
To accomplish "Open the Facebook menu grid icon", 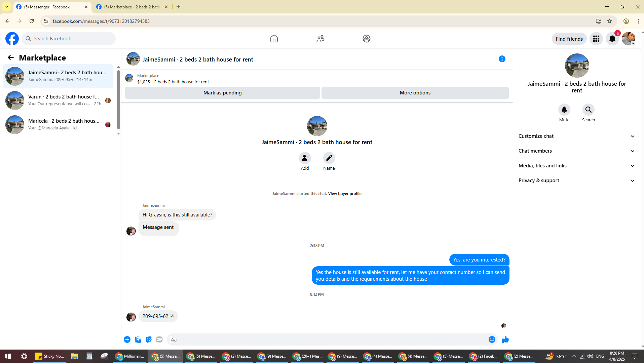I will click(x=596, y=39).
